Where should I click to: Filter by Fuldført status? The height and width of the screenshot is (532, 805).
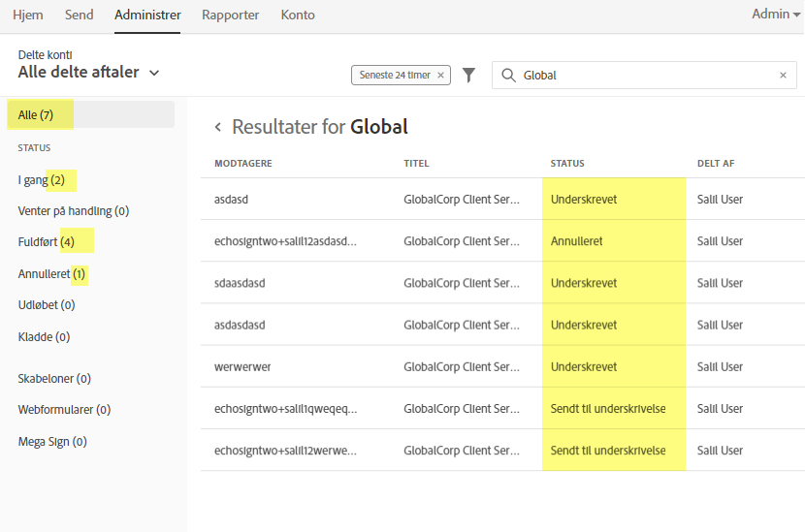click(x=47, y=241)
